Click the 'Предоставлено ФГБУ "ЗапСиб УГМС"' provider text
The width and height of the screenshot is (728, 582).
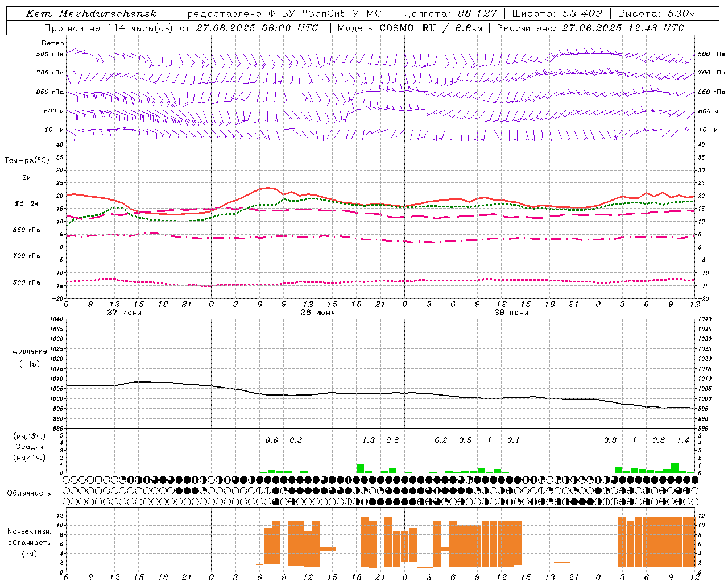[x=283, y=14]
